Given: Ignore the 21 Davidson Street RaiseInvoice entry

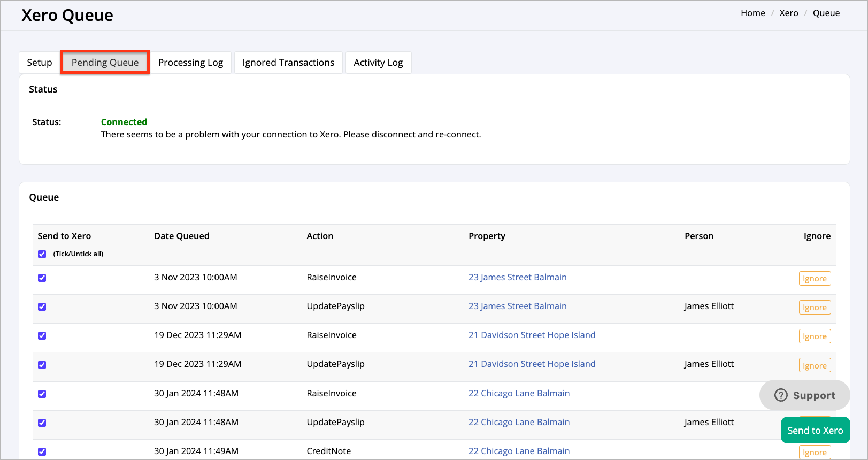Looking at the screenshot, I should (815, 336).
